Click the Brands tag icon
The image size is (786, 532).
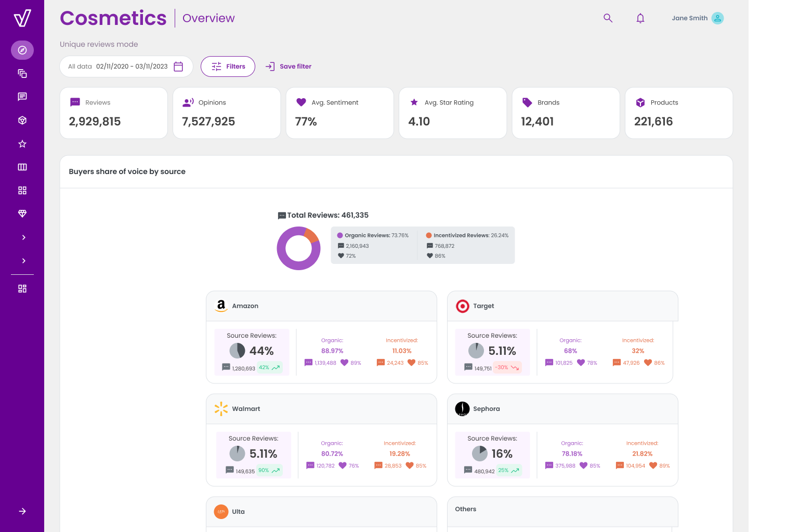tap(527, 102)
